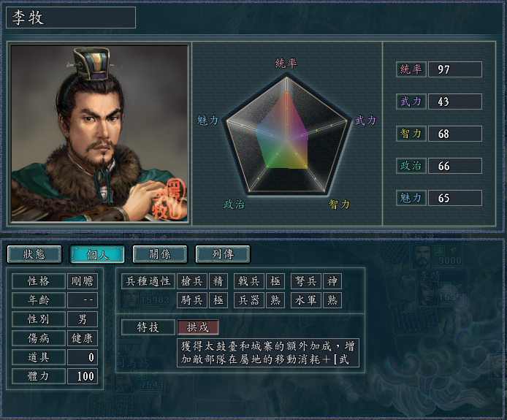Select the 槍兵 troop aptitude cell

coord(192,281)
